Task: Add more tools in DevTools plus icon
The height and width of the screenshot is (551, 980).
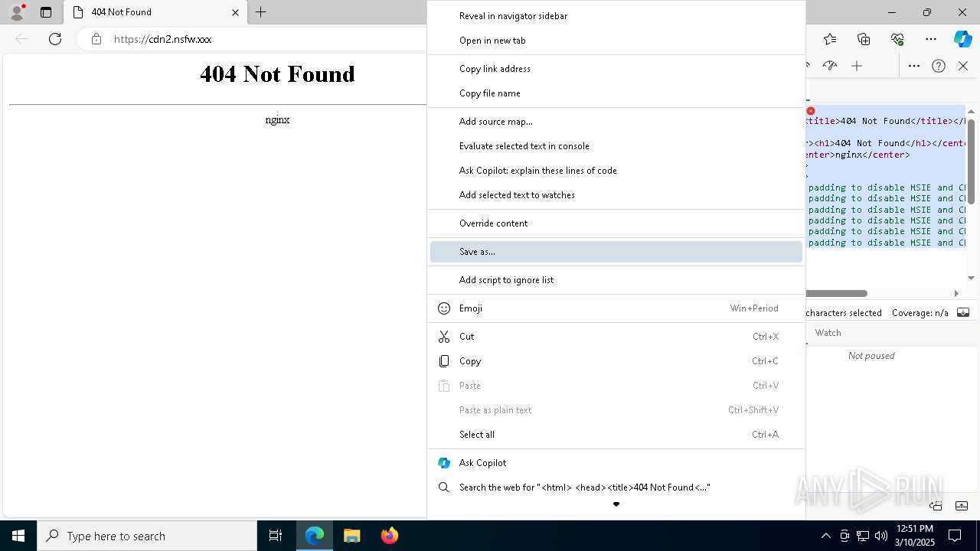Action: [857, 66]
